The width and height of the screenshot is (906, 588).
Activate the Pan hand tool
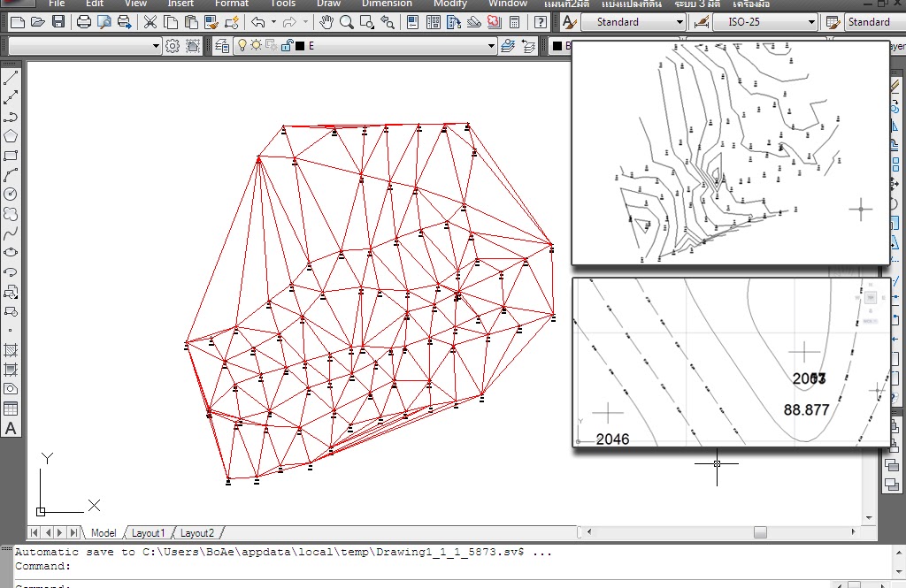tap(326, 22)
